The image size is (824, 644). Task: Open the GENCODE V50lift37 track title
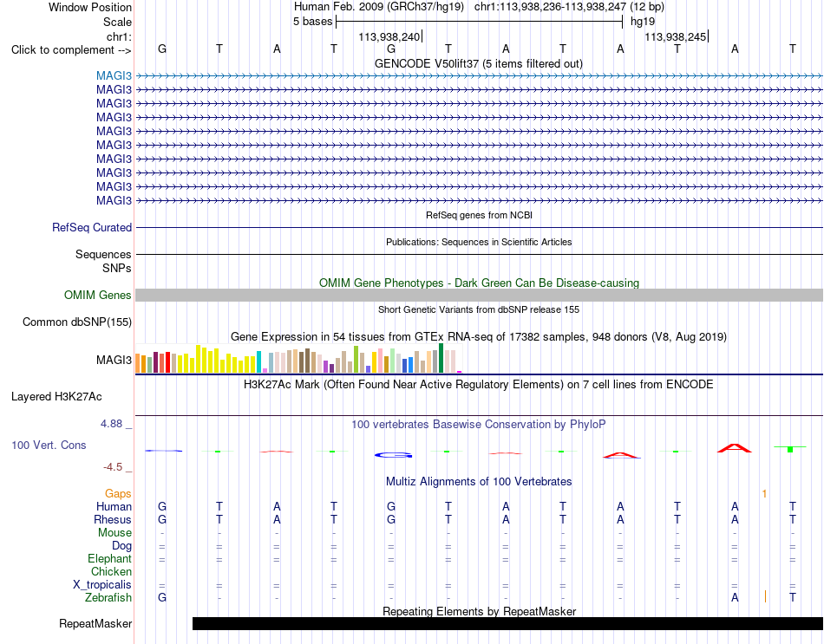479,63
